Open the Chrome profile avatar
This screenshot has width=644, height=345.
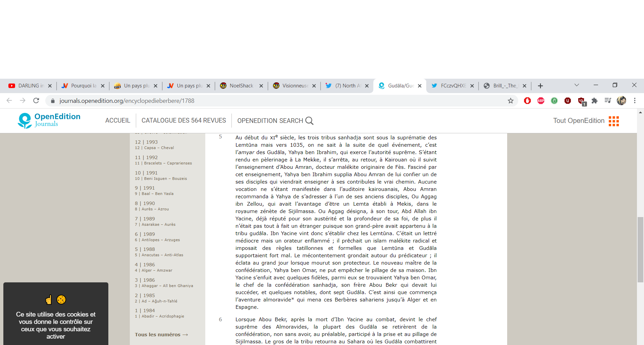coord(622,100)
